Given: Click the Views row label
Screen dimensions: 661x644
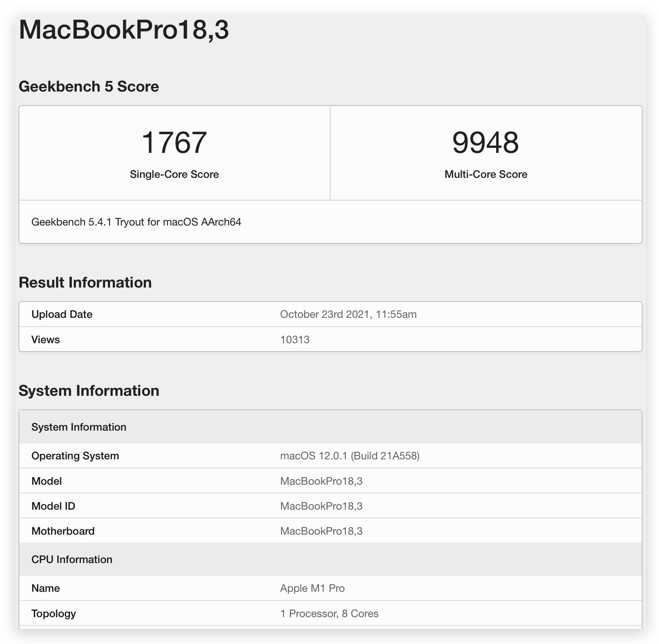Looking at the screenshot, I should (x=45, y=339).
